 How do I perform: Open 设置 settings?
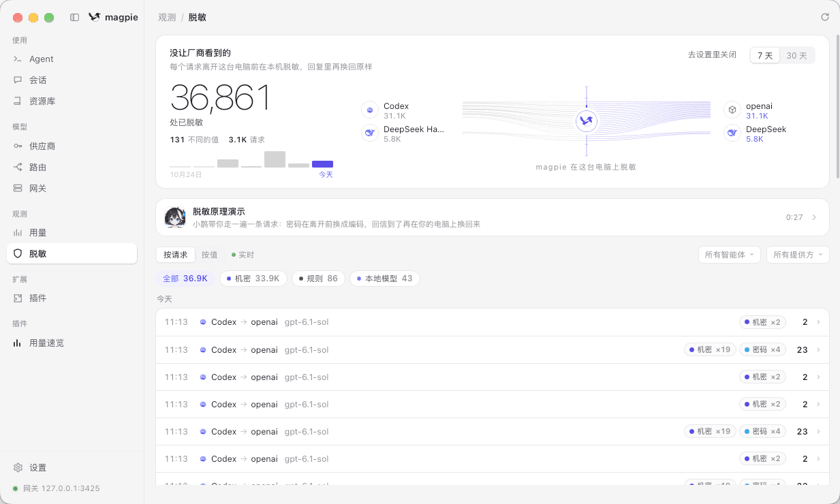pos(72,468)
